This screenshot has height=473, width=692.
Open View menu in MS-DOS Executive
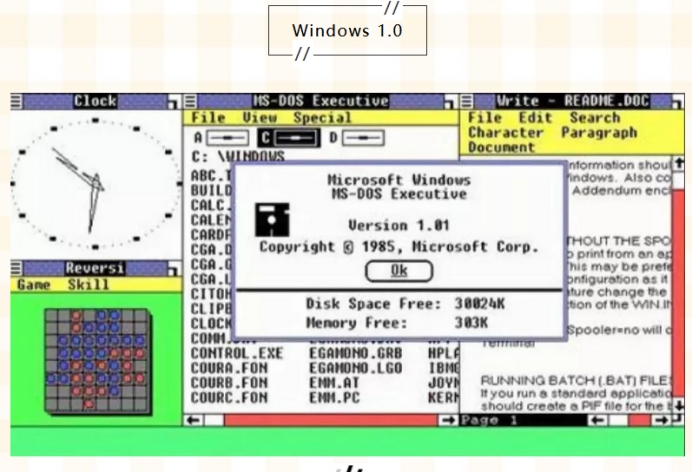point(260,118)
